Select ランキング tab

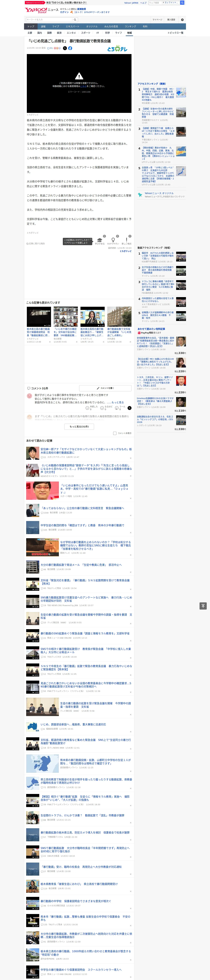click(130, 27)
